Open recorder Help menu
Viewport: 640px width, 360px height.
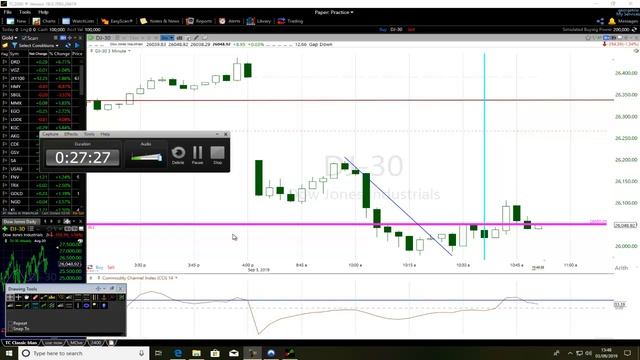point(105,134)
